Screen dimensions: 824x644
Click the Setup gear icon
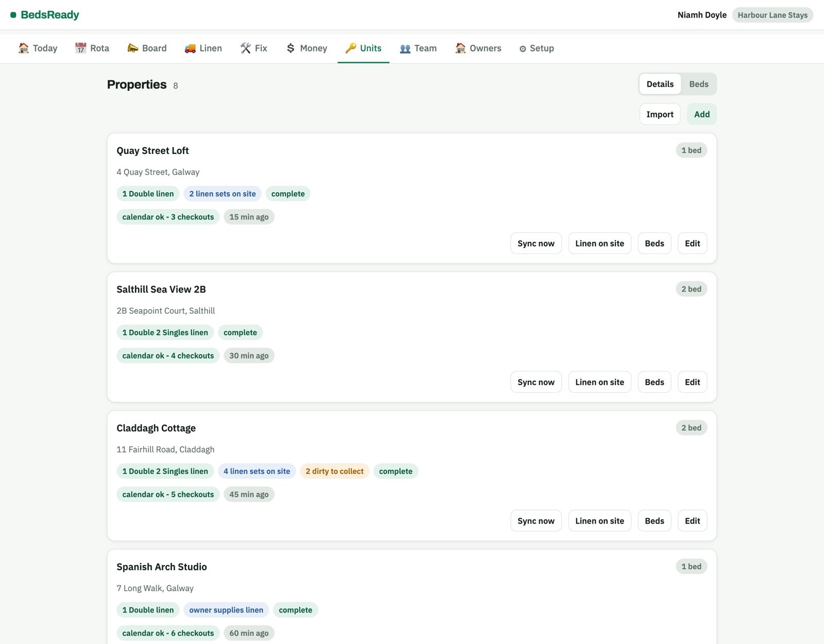[x=523, y=48]
